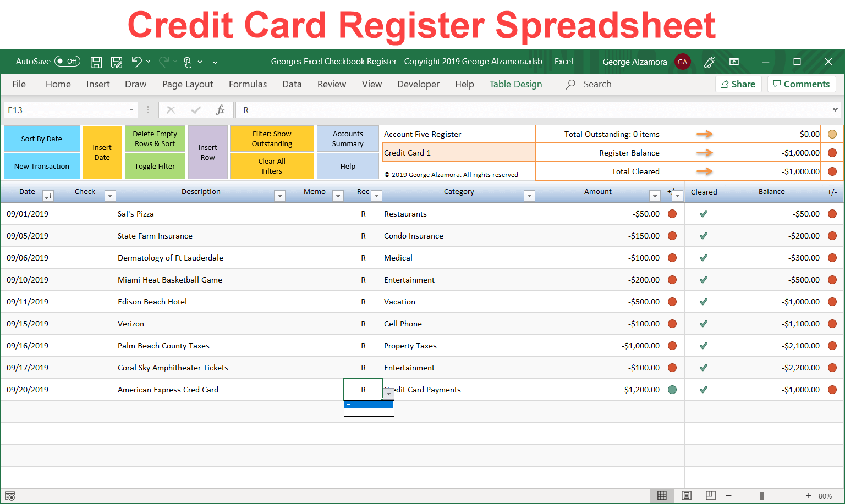Open the Table Design tab
This screenshot has width=845, height=504.
[515, 84]
